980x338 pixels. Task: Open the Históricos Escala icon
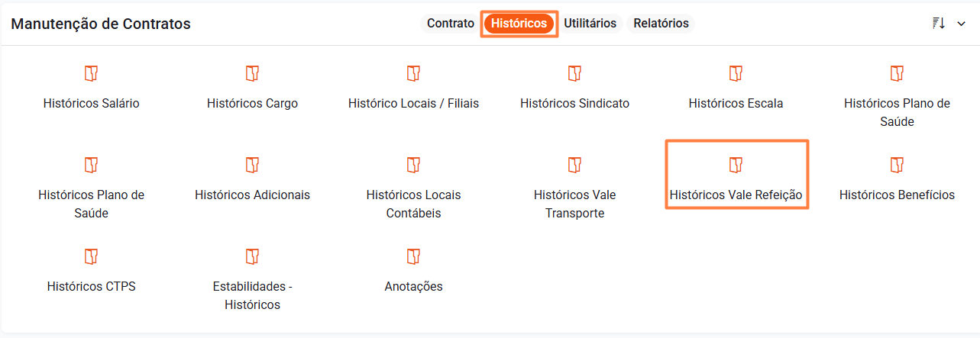[x=736, y=73]
